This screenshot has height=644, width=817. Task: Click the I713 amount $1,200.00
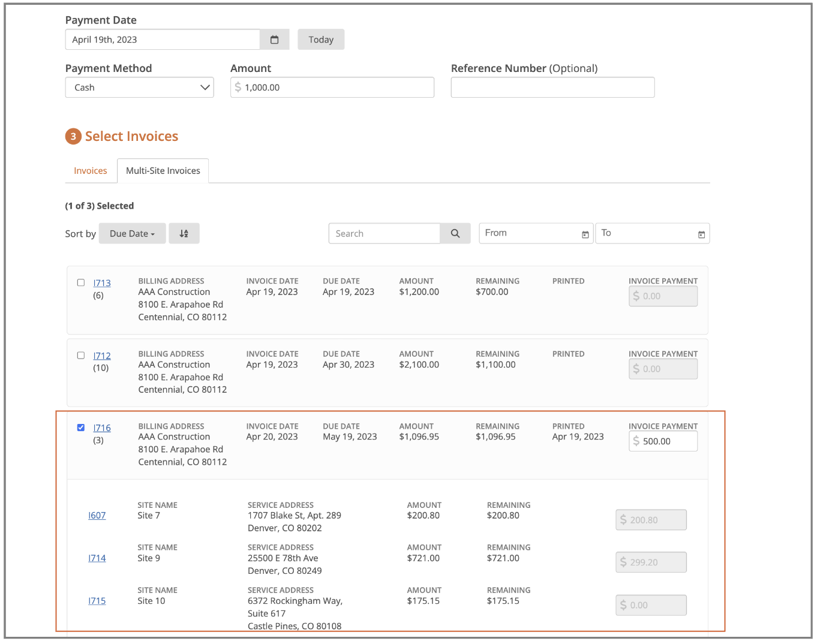419,292
